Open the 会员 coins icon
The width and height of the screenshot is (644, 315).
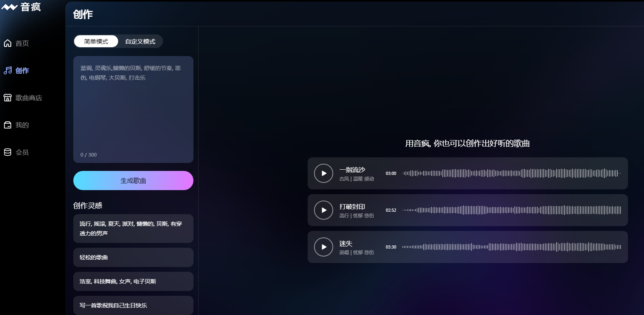[8, 152]
